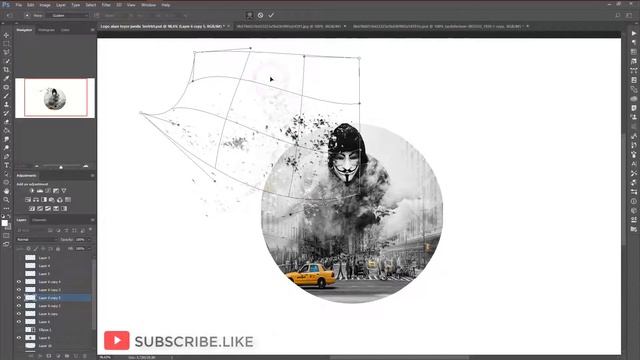
Task: Switch to the Histogram tab
Action: click(x=46, y=30)
